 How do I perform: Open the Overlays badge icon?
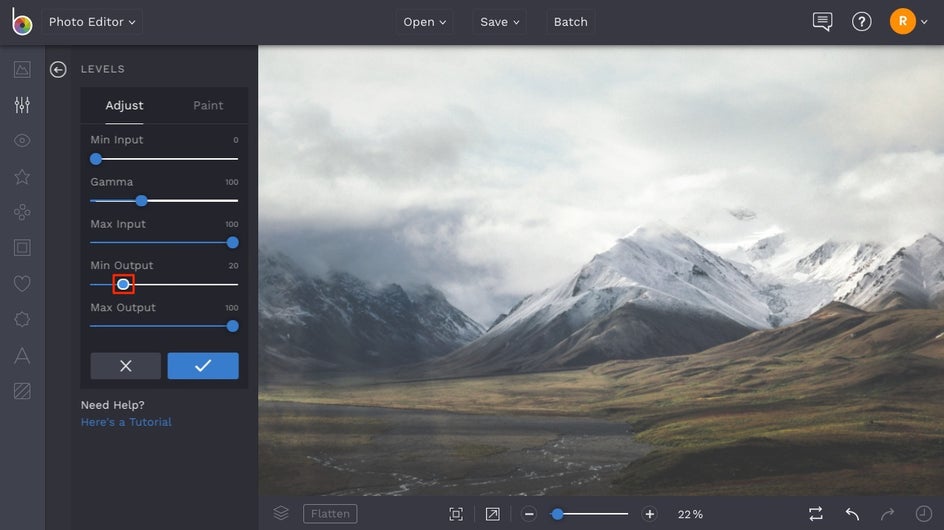22,319
